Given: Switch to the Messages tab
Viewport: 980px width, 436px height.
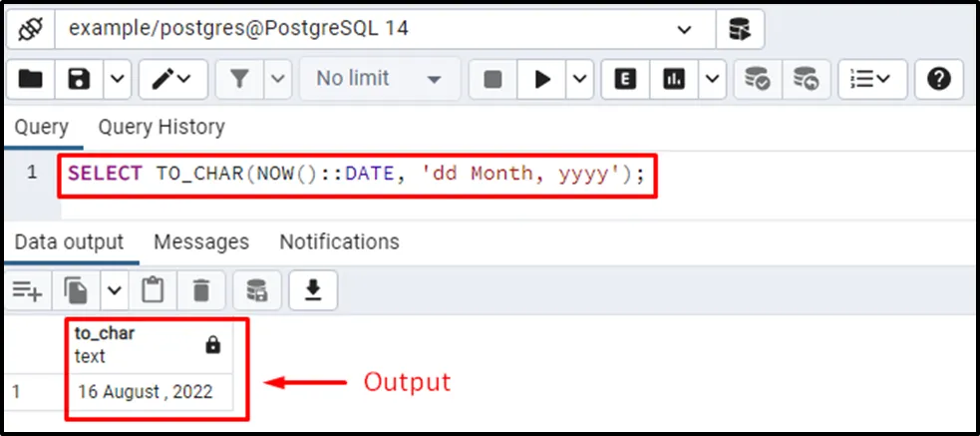Looking at the screenshot, I should pos(200,241).
